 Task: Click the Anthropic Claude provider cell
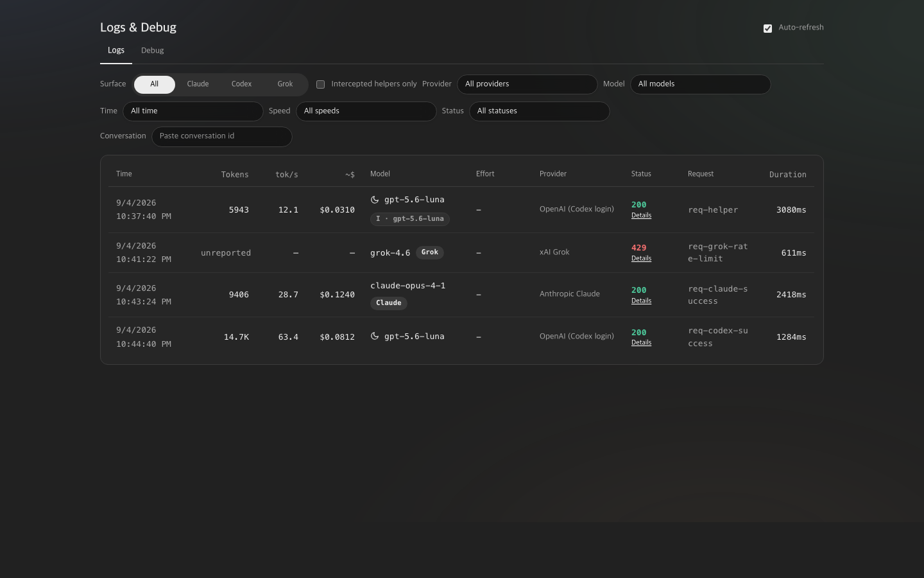(570, 294)
